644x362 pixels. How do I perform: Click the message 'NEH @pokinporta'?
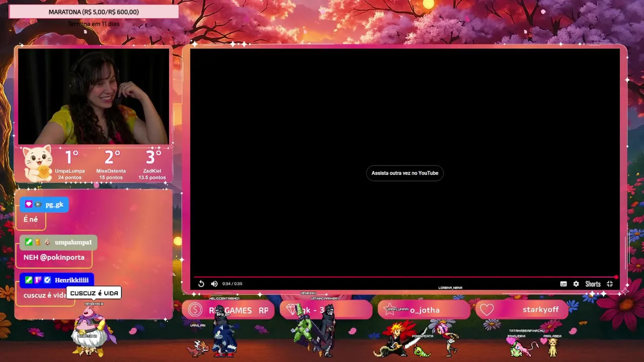pyautogui.click(x=54, y=257)
